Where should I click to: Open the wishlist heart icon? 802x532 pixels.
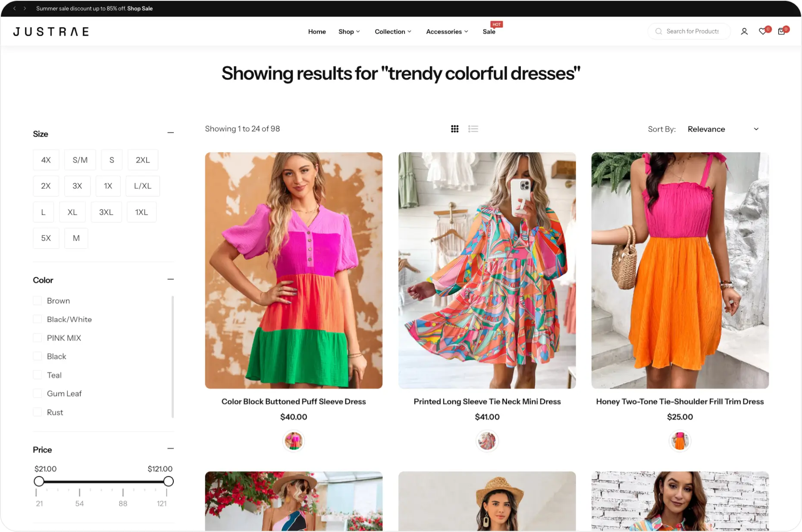(x=762, y=31)
